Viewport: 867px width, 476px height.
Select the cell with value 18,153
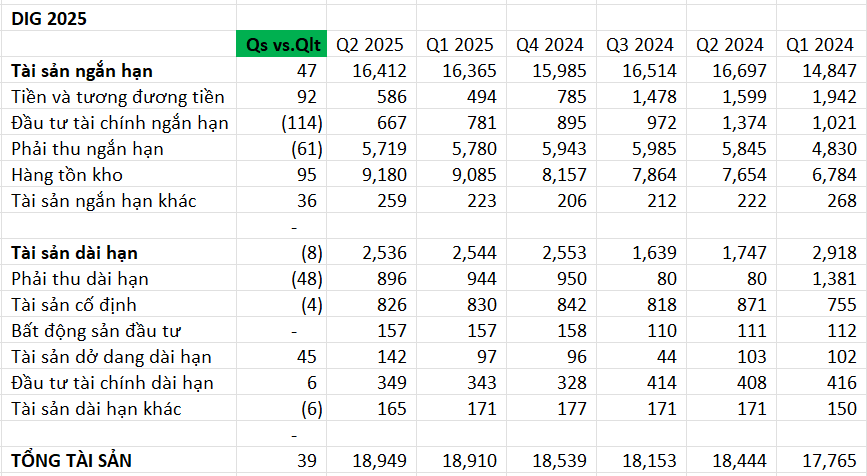(x=641, y=461)
